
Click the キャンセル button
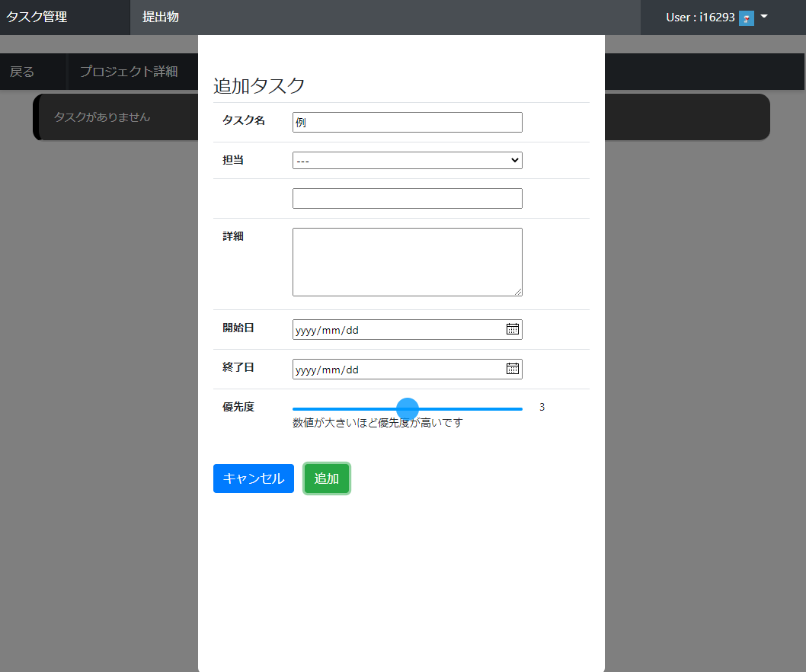point(254,478)
